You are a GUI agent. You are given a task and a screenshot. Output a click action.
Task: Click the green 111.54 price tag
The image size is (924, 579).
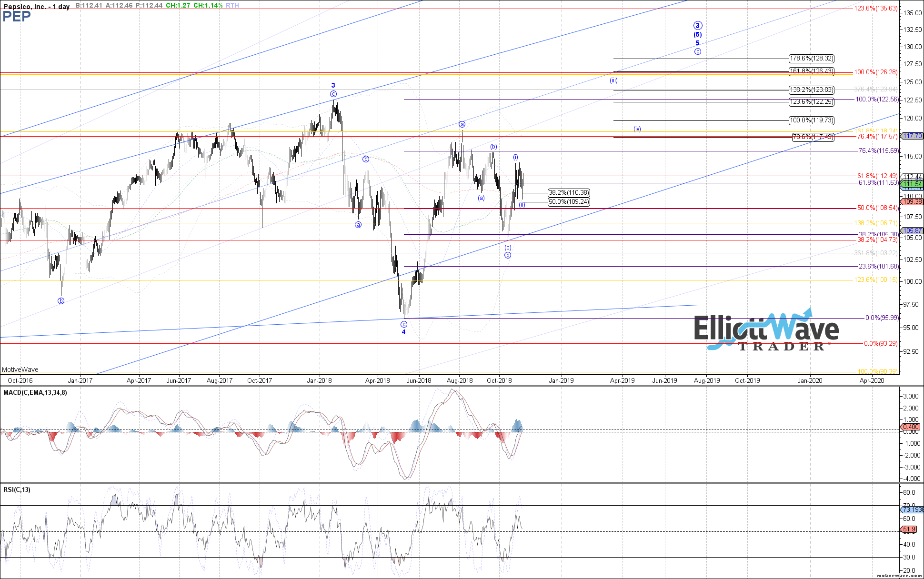coord(913,184)
